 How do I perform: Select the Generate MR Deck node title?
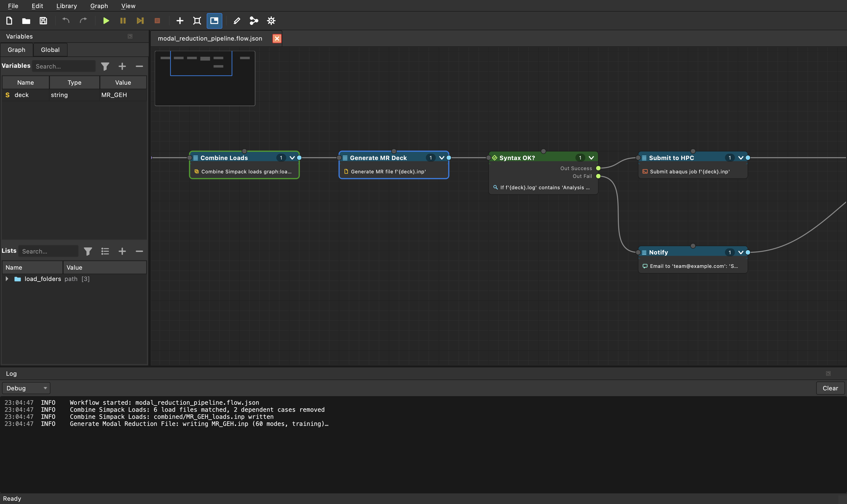pos(378,158)
